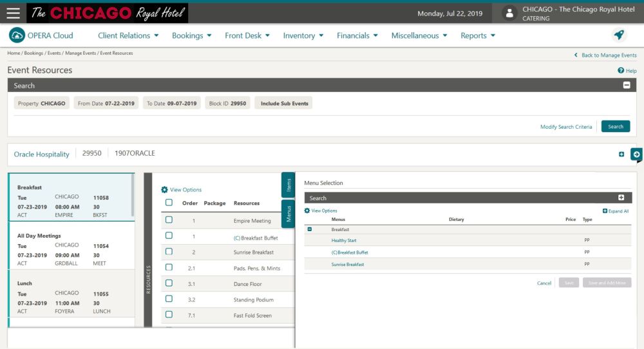Viewport: 644px width, 349px height.
Task: Open the Bookings dropdown menu
Action: [x=192, y=35]
